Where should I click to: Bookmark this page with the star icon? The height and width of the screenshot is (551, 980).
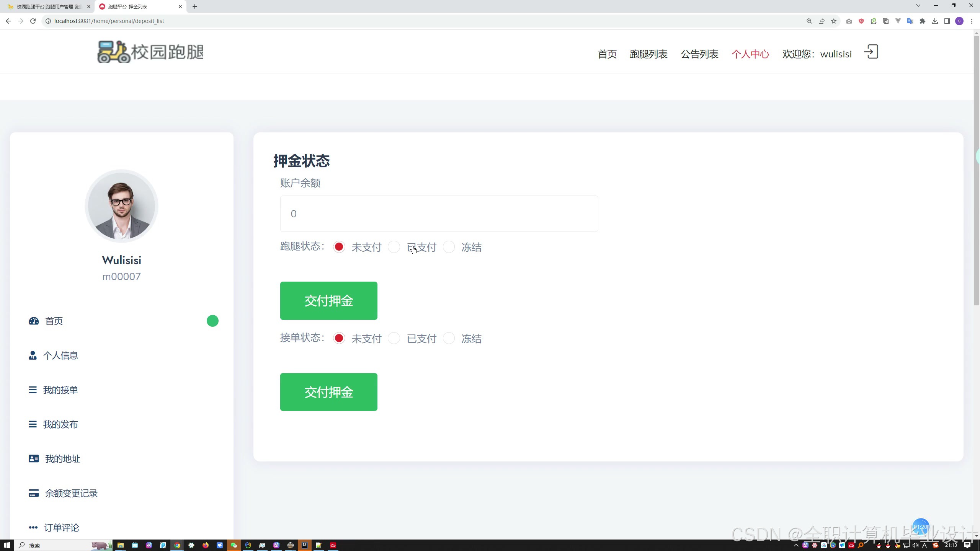[833, 21]
